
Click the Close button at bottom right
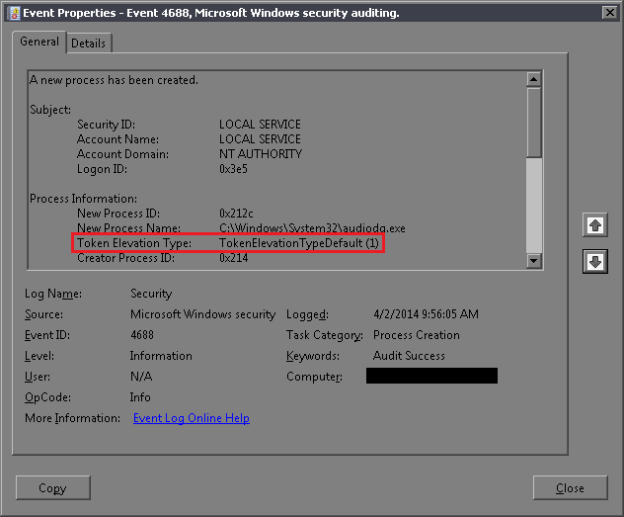coord(570,488)
